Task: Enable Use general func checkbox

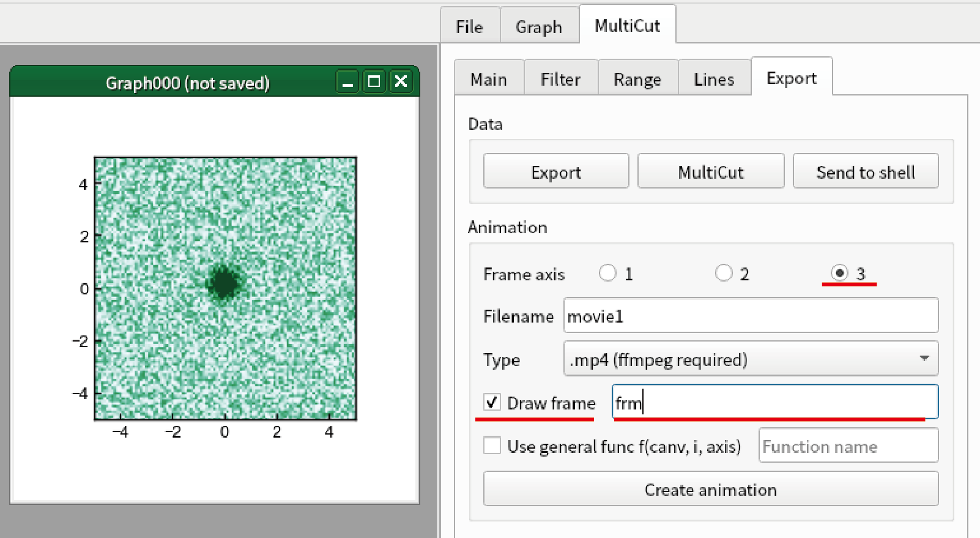Action: pos(492,445)
